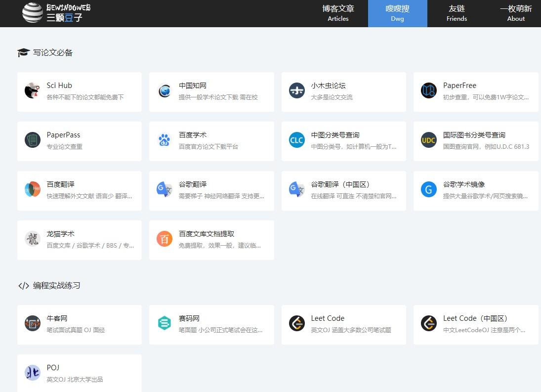541x392 pixels.
Task: Open the 中国知网 link title
Action: pyautogui.click(x=193, y=85)
